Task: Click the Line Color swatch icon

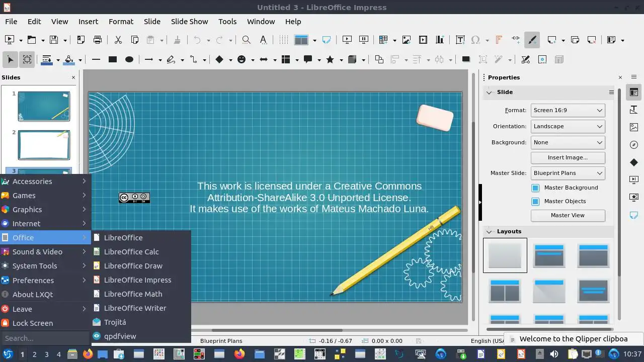Action: pyautogui.click(x=47, y=60)
